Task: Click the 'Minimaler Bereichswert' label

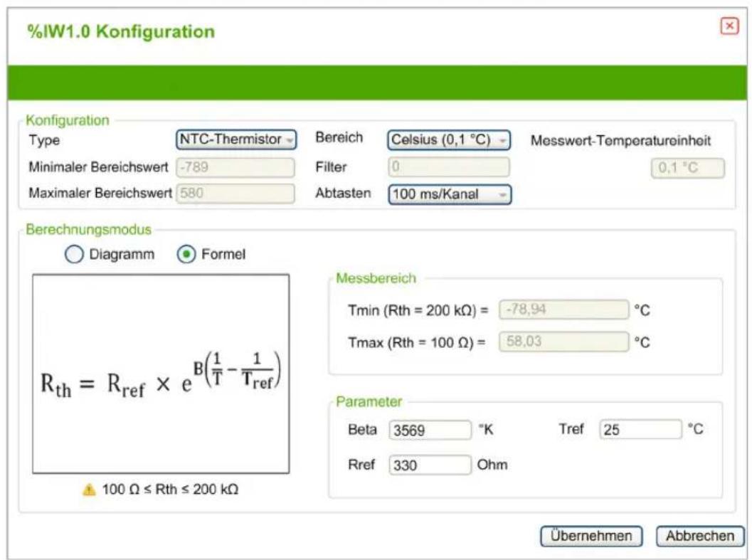Action: click(x=98, y=167)
